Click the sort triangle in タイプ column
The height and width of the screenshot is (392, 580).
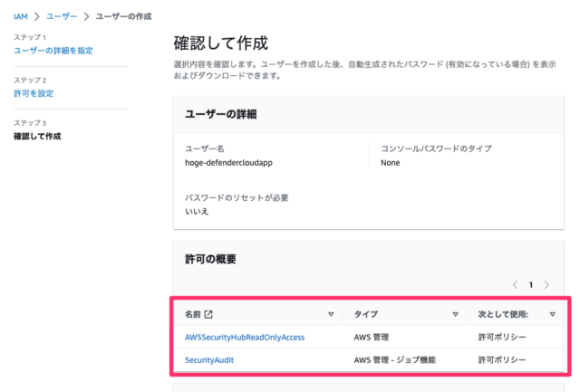(x=455, y=314)
